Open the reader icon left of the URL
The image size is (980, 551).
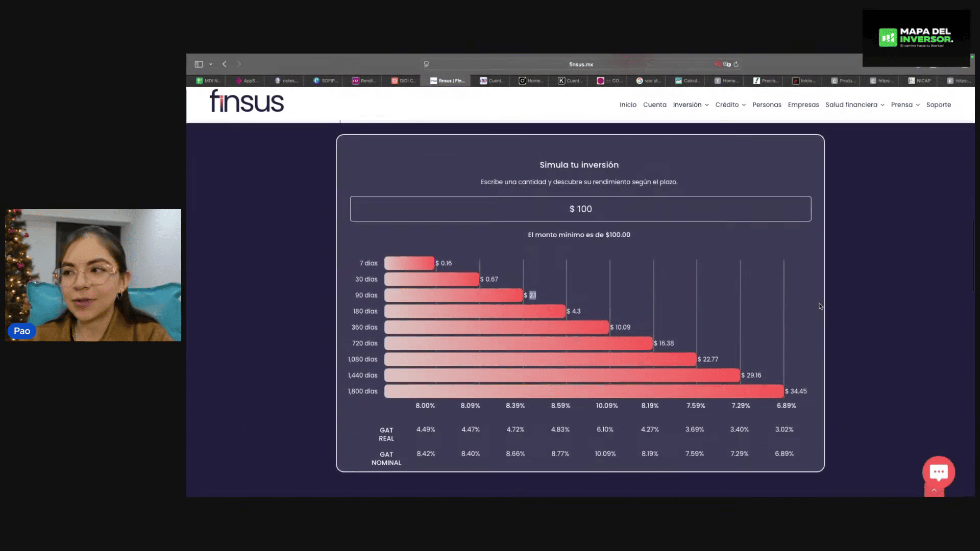(426, 64)
